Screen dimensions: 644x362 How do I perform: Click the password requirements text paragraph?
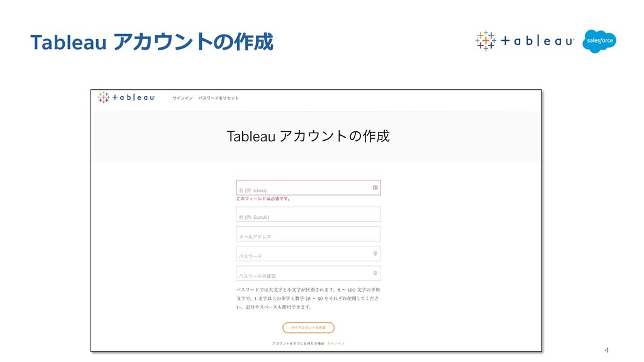coord(308,299)
